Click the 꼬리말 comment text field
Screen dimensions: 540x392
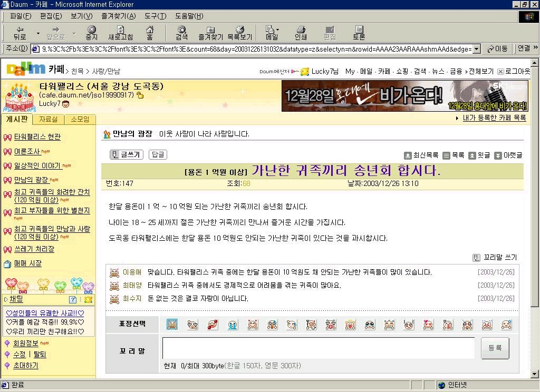tap(318, 348)
